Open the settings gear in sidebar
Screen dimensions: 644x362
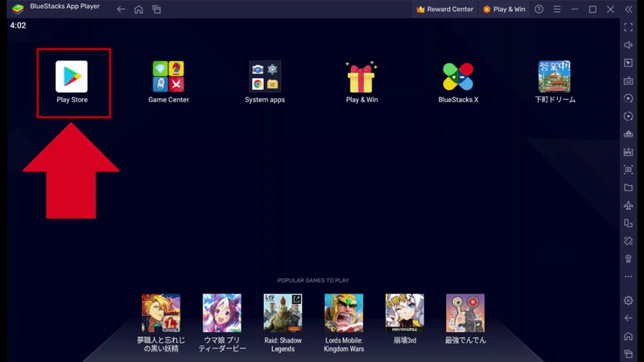pos(629,300)
